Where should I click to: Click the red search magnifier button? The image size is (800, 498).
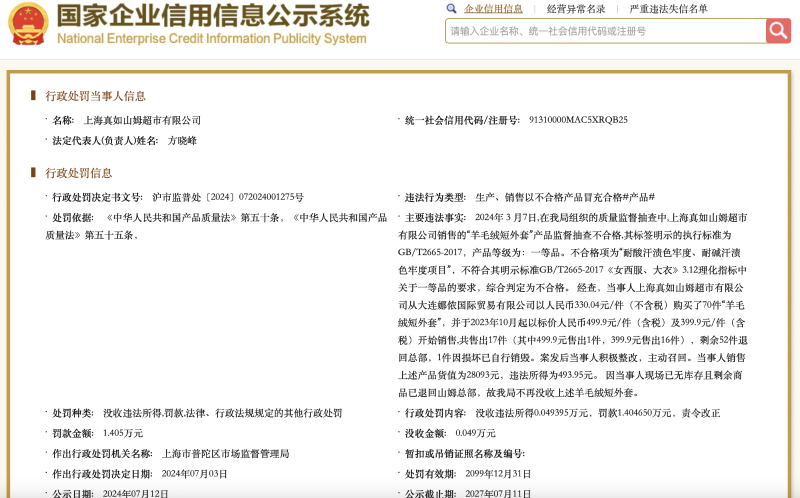coord(778,31)
